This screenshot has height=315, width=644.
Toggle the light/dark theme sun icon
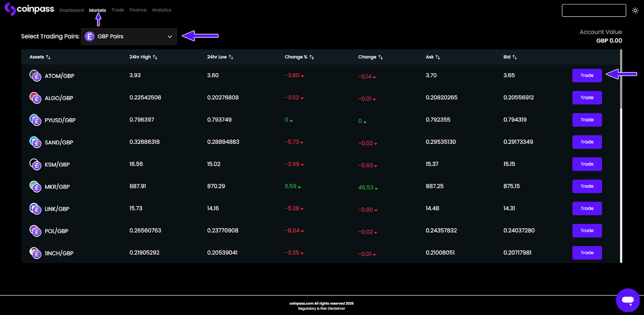pos(635,10)
